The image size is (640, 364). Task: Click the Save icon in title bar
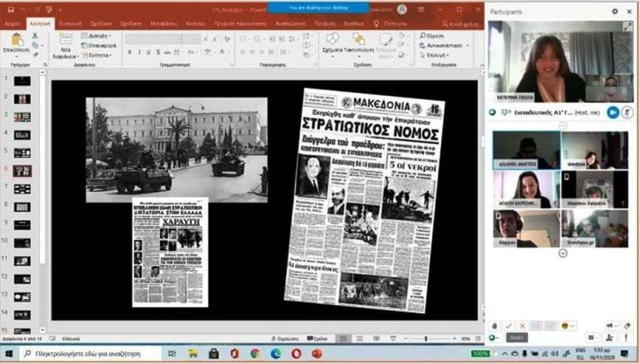(x=11, y=10)
